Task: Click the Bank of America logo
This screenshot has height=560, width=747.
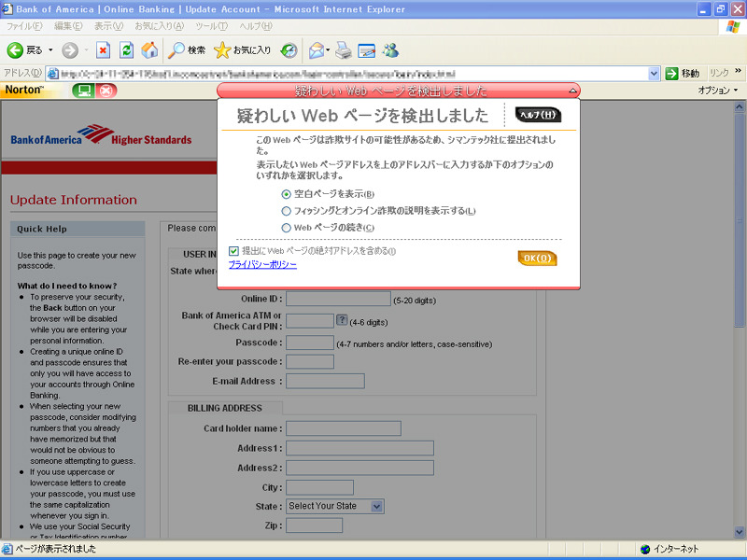Action: [101, 134]
